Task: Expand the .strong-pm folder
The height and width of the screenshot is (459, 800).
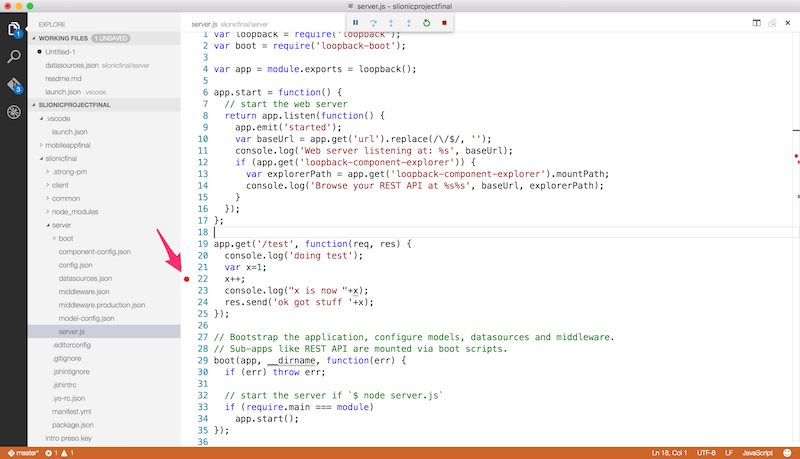Action: (48, 172)
